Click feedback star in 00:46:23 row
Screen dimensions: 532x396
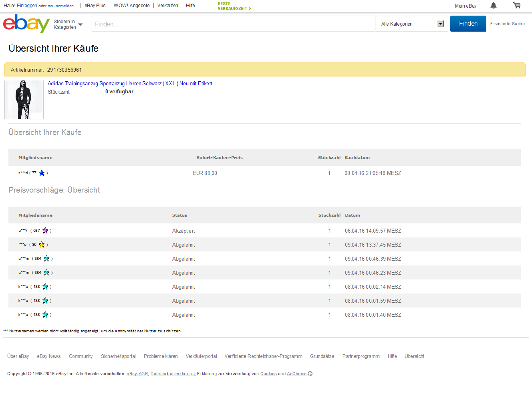(46, 273)
